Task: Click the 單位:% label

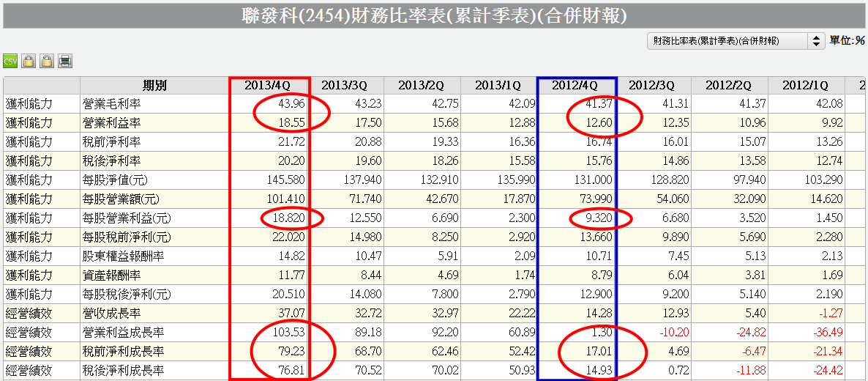Action: click(847, 40)
